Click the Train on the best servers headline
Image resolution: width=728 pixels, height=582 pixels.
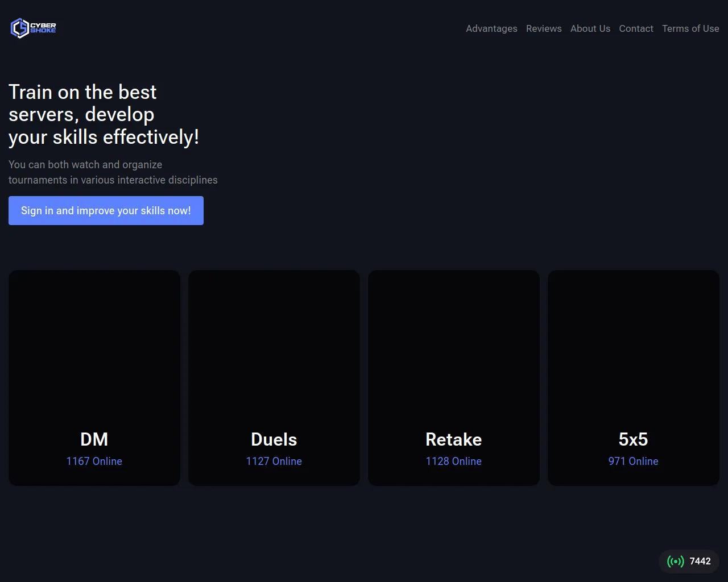[104, 114]
